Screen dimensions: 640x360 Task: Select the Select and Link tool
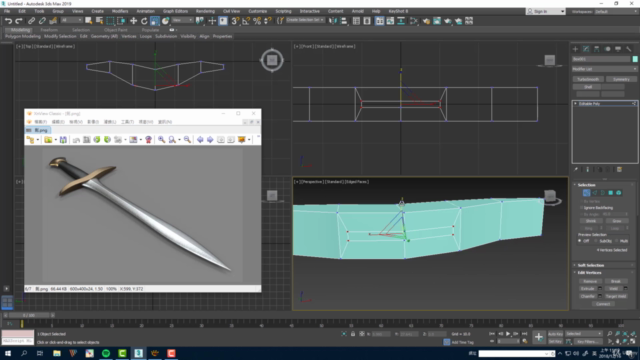(31, 21)
